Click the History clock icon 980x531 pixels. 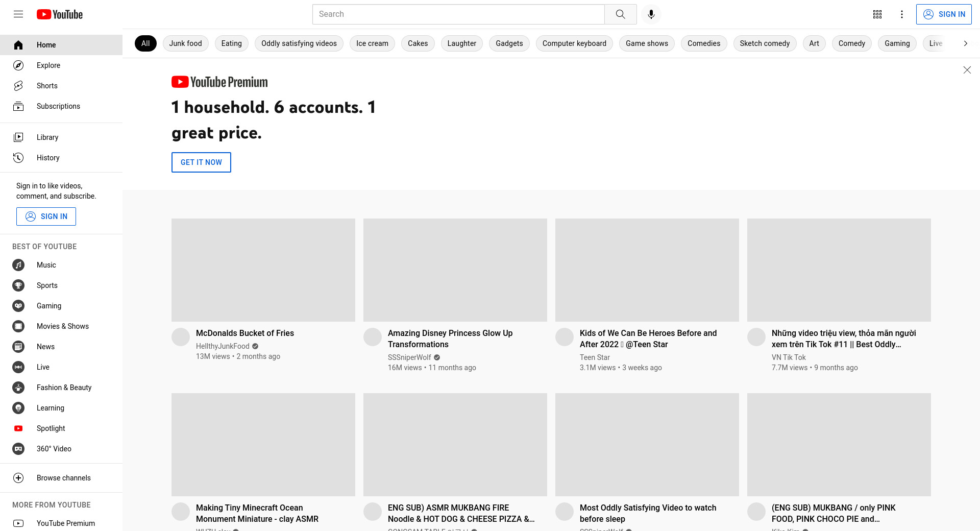coord(18,158)
